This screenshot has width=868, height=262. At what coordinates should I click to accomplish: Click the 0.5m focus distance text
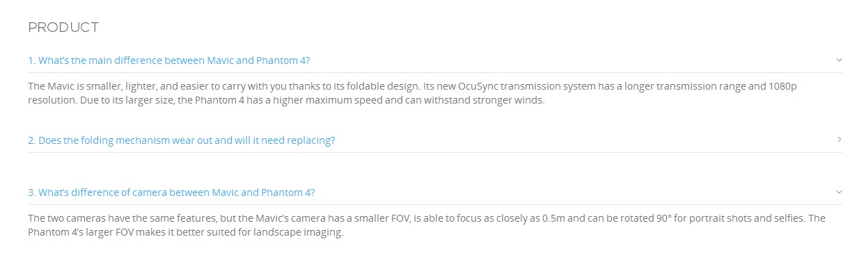coord(555,218)
